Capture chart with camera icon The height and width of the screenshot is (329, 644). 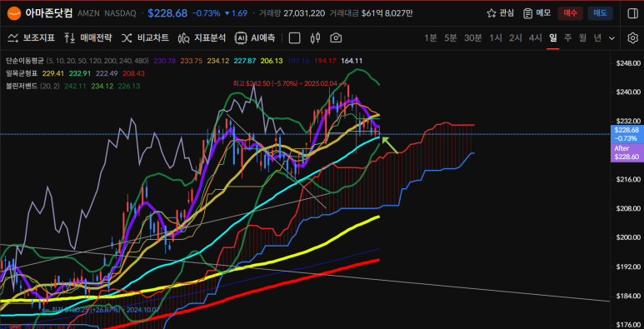(336, 38)
